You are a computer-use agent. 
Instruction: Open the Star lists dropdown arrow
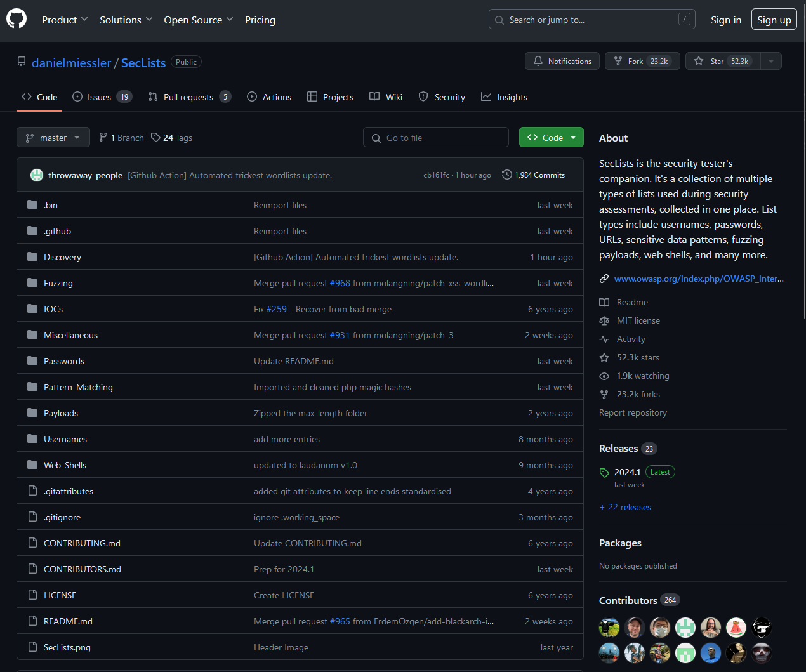coord(771,61)
